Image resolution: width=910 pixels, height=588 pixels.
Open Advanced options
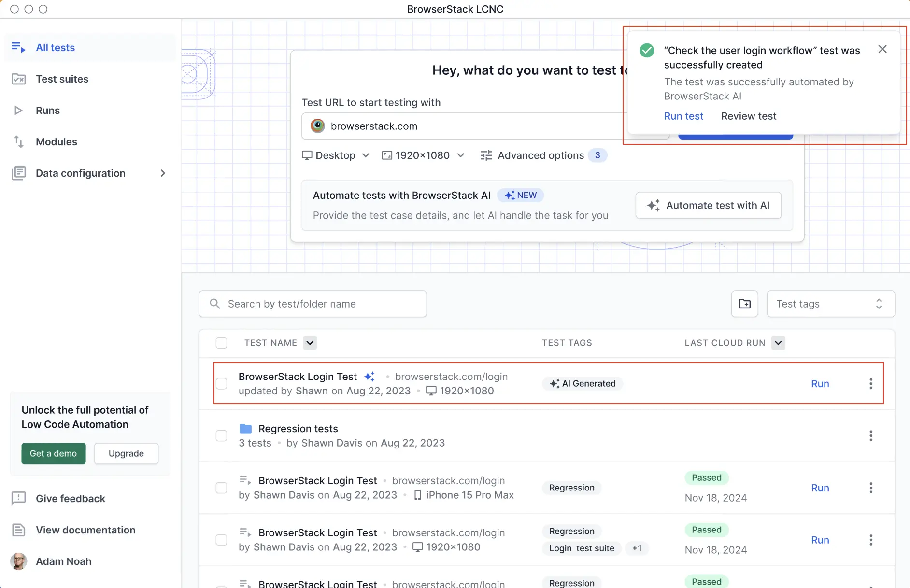click(544, 155)
